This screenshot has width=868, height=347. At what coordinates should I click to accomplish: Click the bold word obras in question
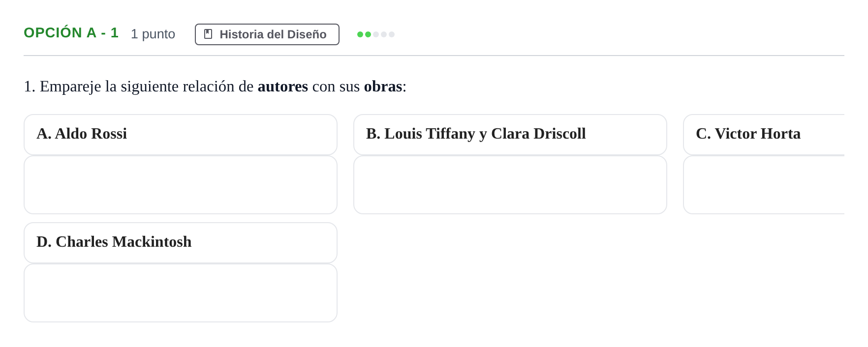(x=383, y=87)
